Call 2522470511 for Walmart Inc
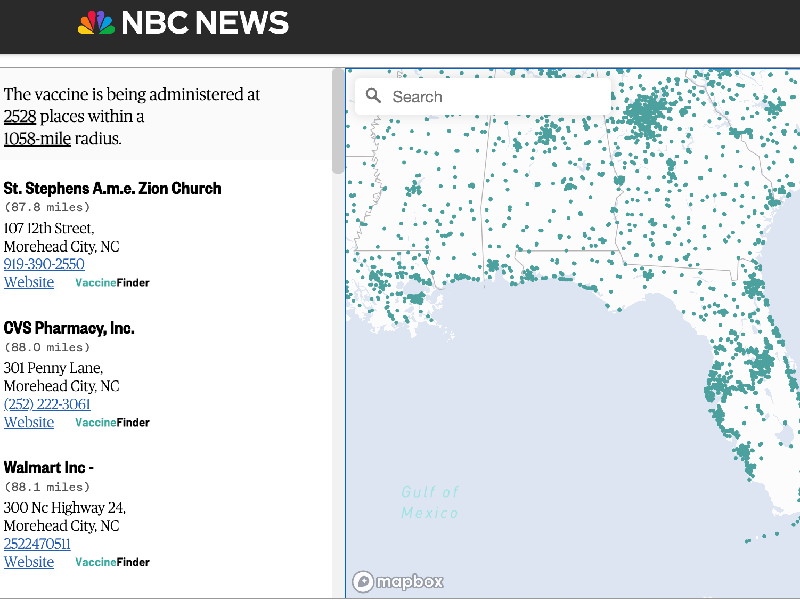The width and height of the screenshot is (800, 600). pos(37,544)
